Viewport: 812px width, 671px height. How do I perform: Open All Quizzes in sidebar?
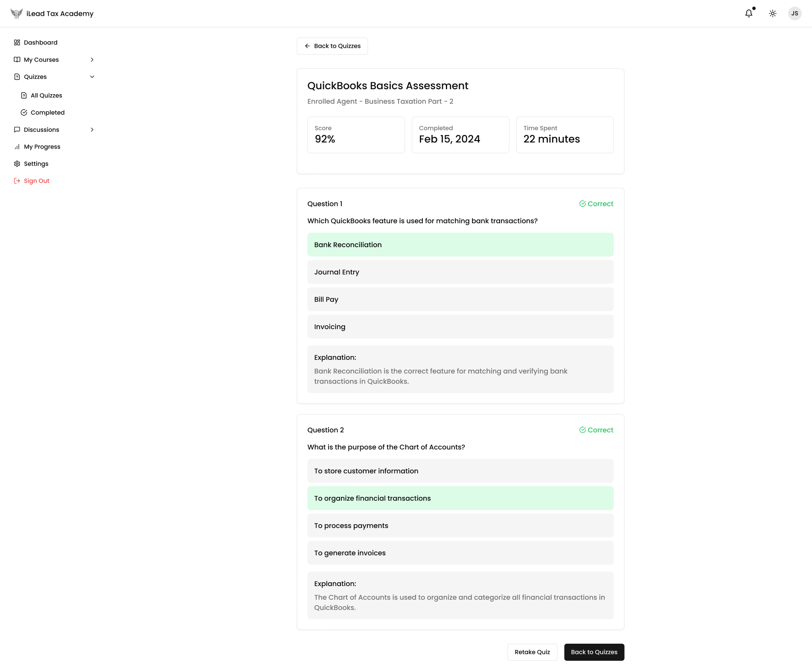coord(46,96)
